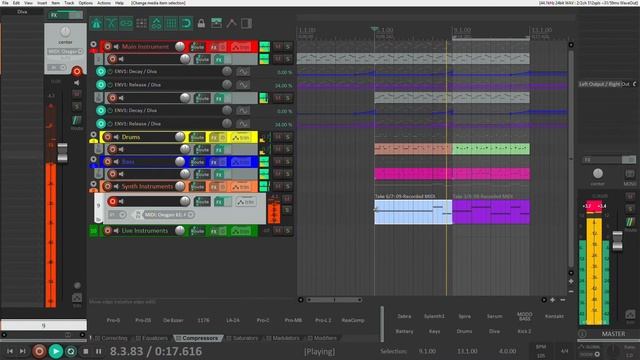This screenshot has height=360, width=640.
Task: Open the Track menu
Action: 69,3
